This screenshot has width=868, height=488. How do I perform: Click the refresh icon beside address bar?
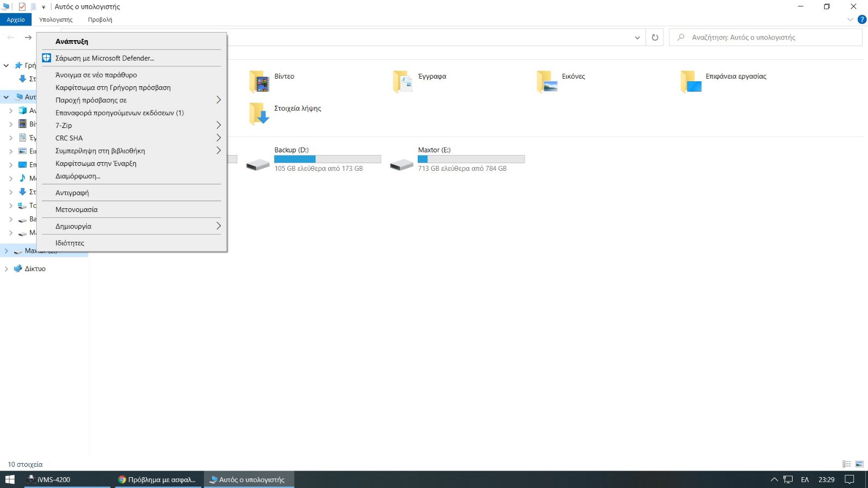(x=655, y=37)
